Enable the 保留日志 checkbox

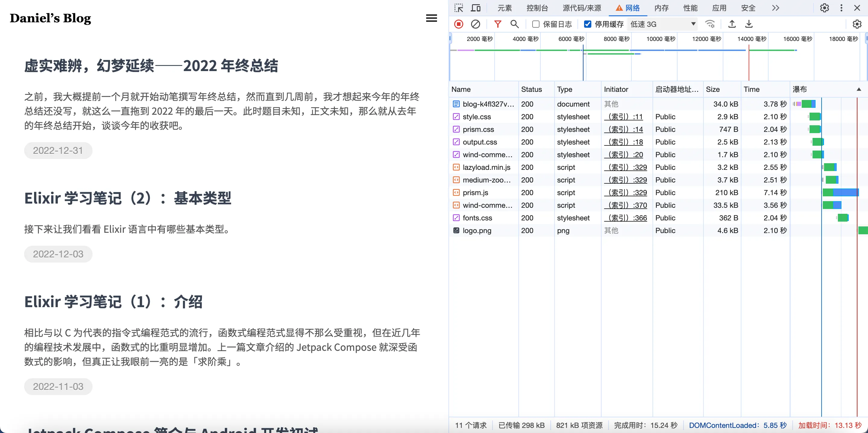click(536, 24)
